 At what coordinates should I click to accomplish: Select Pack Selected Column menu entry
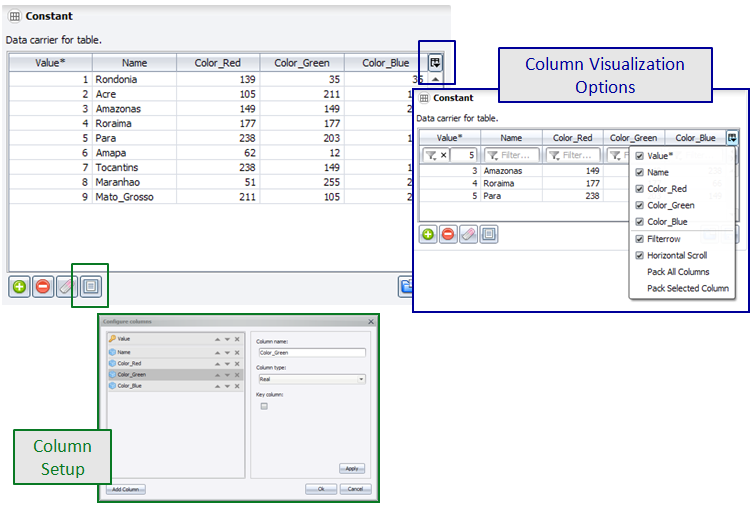coord(687,288)
